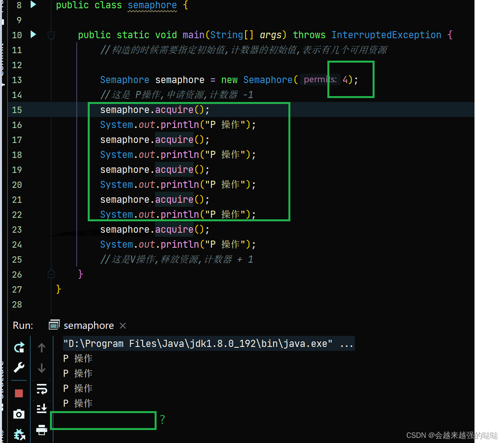Viewport: 504px width, 443px height.
Task: Click the V操作 comment on line 25
Action: click(x=177, y=259)
